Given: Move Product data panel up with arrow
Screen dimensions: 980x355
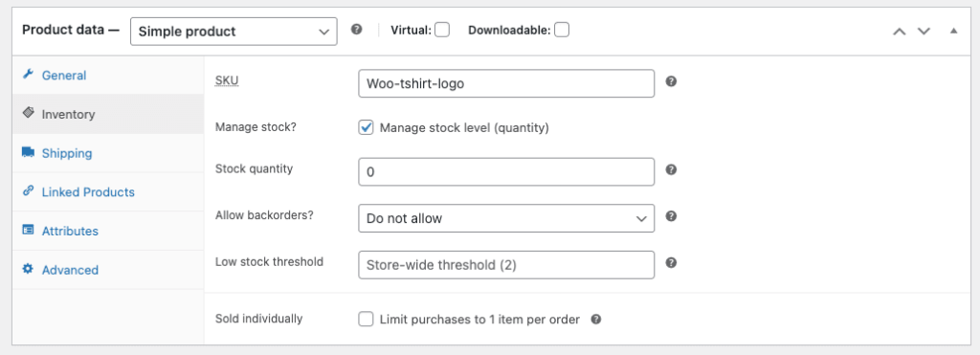Looking at the screenshot, I should (900, 32).
